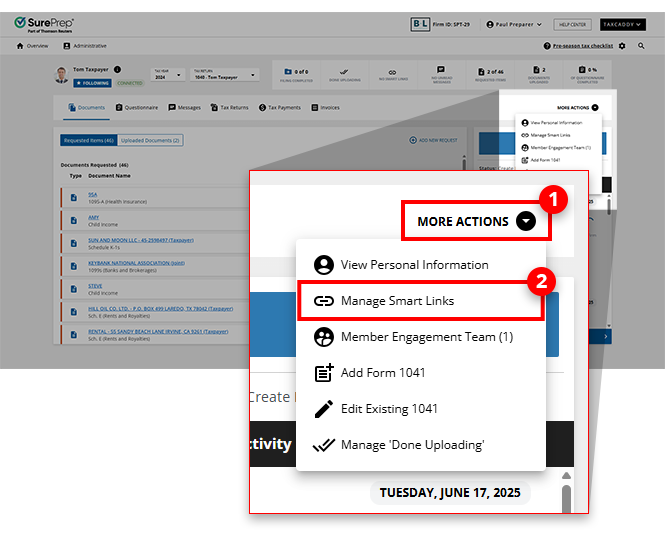Toggle the Following star button

[92, 83]
